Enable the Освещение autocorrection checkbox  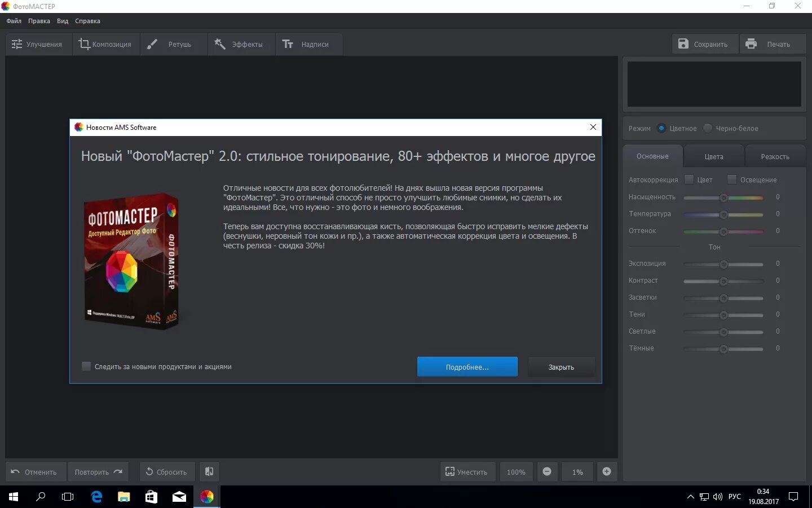(732, 179)
